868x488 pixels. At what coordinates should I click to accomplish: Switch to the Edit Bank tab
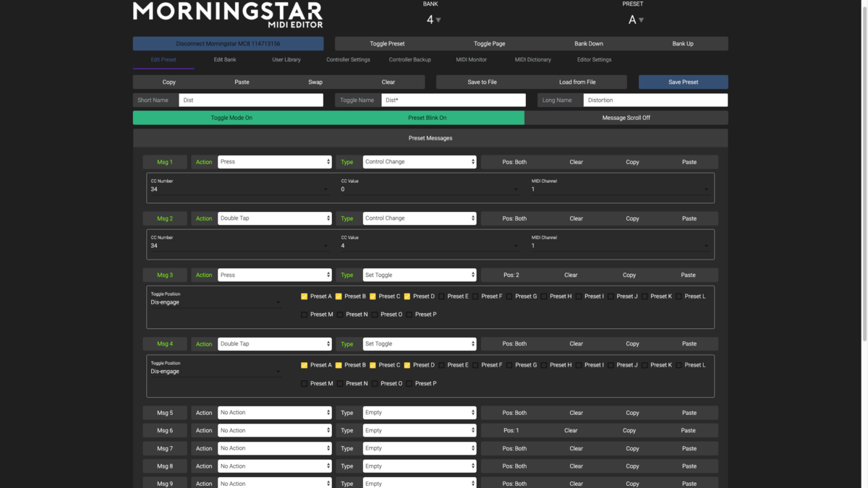coord(225,60)
